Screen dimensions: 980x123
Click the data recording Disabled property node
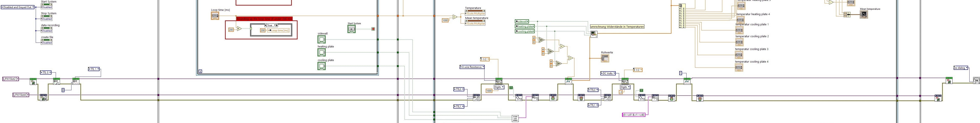pos(46,29)
